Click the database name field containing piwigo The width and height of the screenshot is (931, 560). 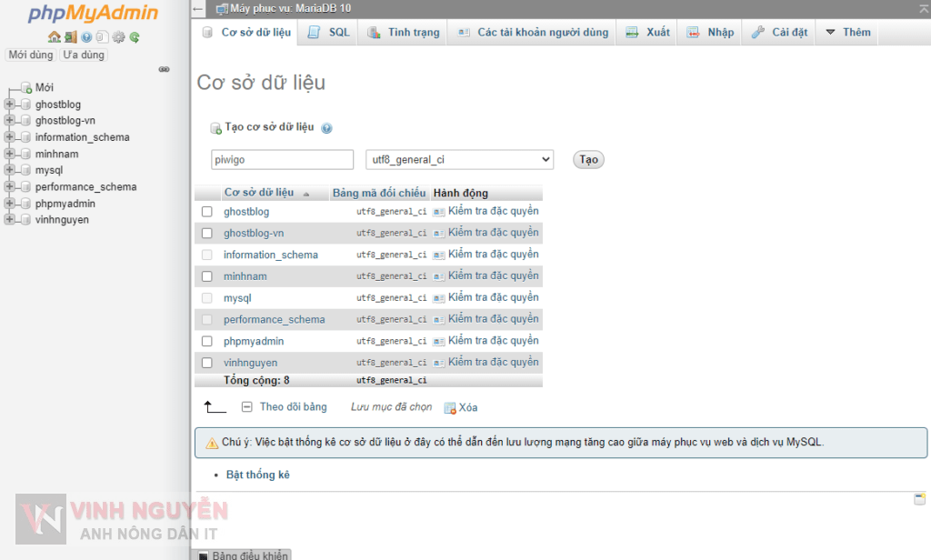point(282,160)
